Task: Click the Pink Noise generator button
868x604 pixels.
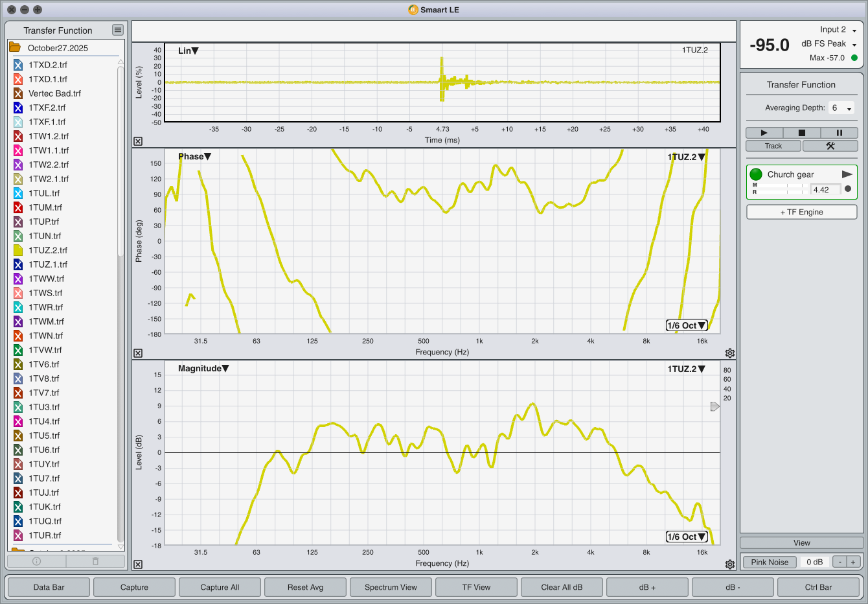Action: pyautogui.click(x=770, y=562)
